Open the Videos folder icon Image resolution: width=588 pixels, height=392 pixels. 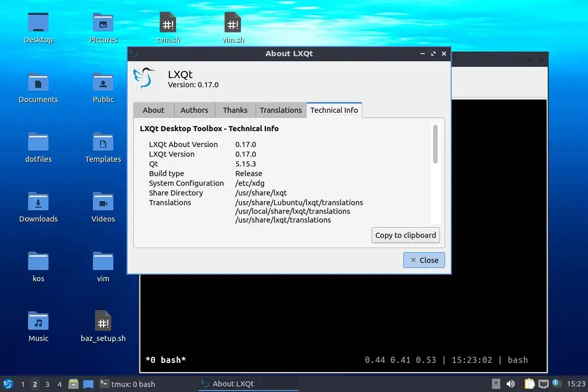tap(103, 207)
